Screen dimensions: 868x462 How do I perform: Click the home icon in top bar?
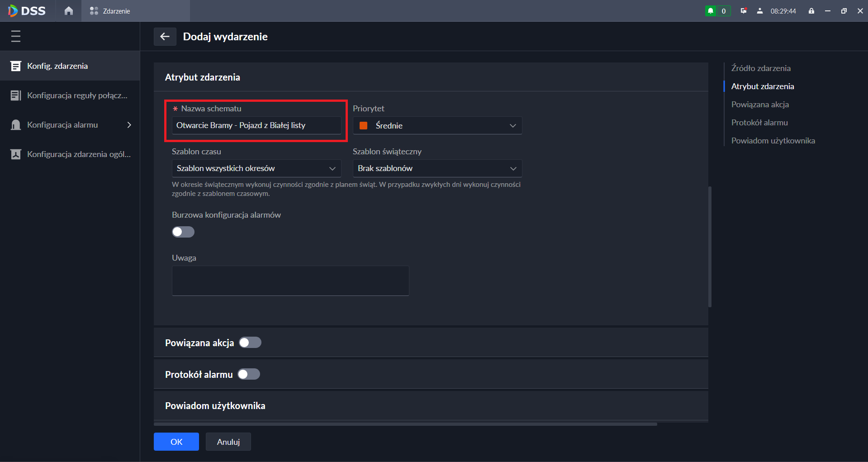pos(69,11)
